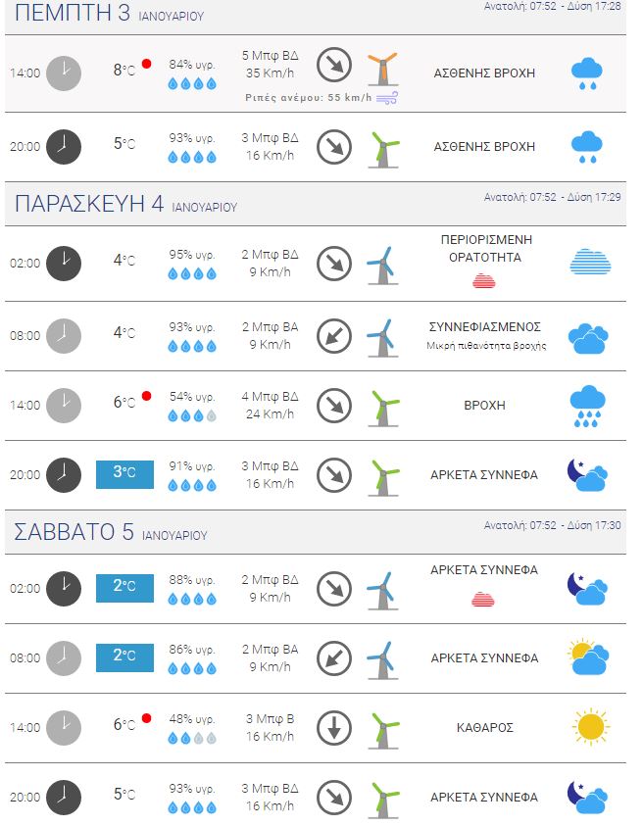
Task: Click the fog icon at Friday 02:00
Action: (x=590, y=262)
